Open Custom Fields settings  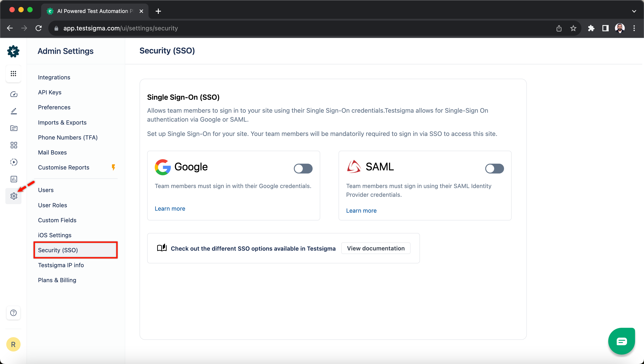(x=57, y=220)
